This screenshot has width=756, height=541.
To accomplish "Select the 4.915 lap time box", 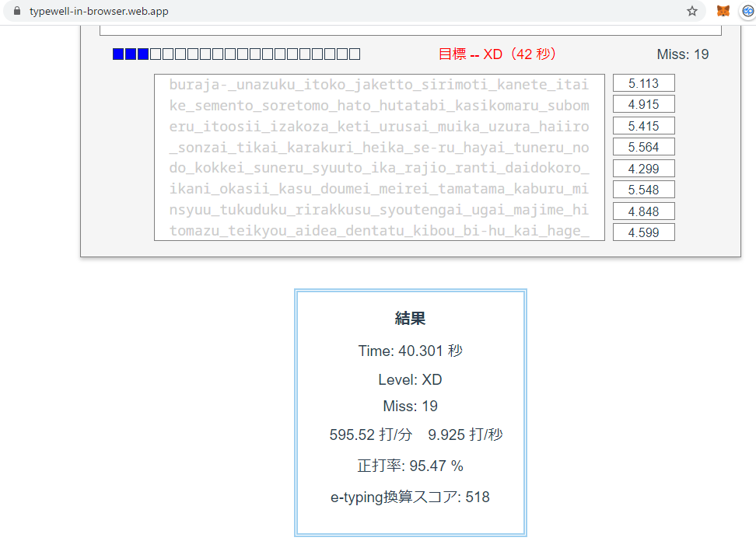I will click(644, 104).
